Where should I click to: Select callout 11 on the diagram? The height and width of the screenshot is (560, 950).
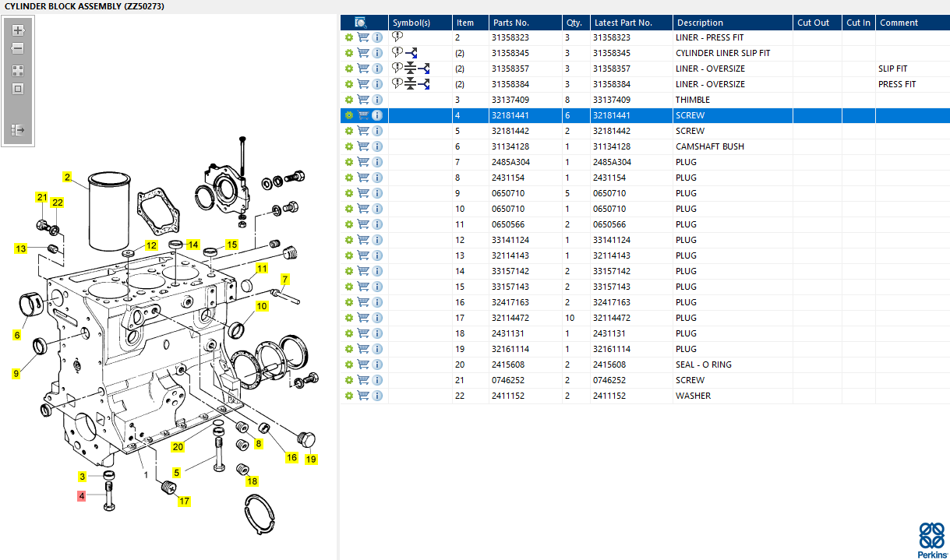point(262,269)
